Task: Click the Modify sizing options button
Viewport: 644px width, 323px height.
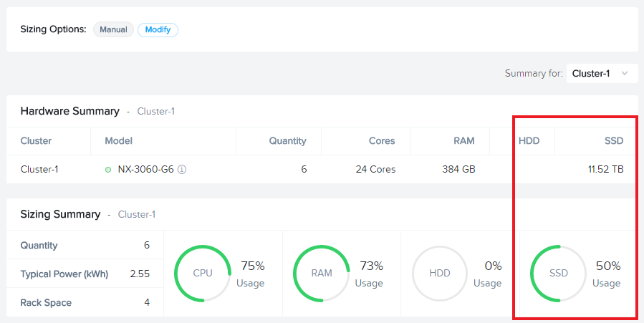Action: pos(158,30)
